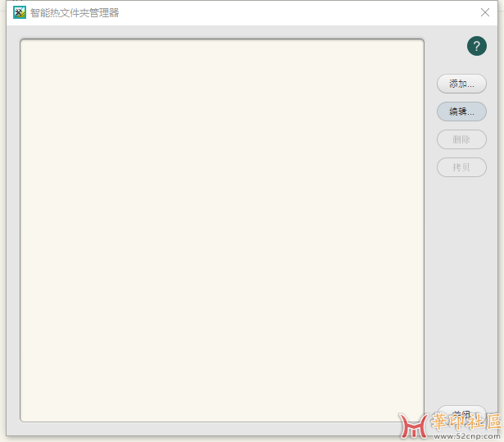Click the 拷贝 button
This screenshot has height=442, width=504.
point(461,167)
